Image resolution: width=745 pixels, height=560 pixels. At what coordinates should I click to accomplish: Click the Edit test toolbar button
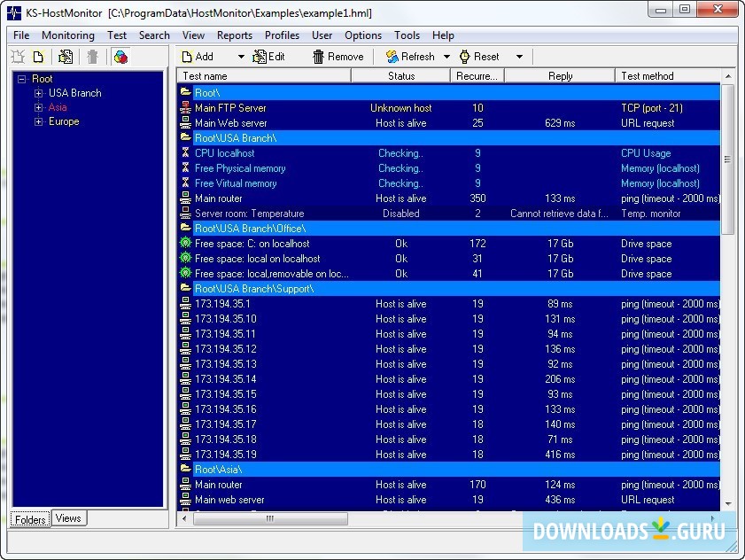(269, 57)
